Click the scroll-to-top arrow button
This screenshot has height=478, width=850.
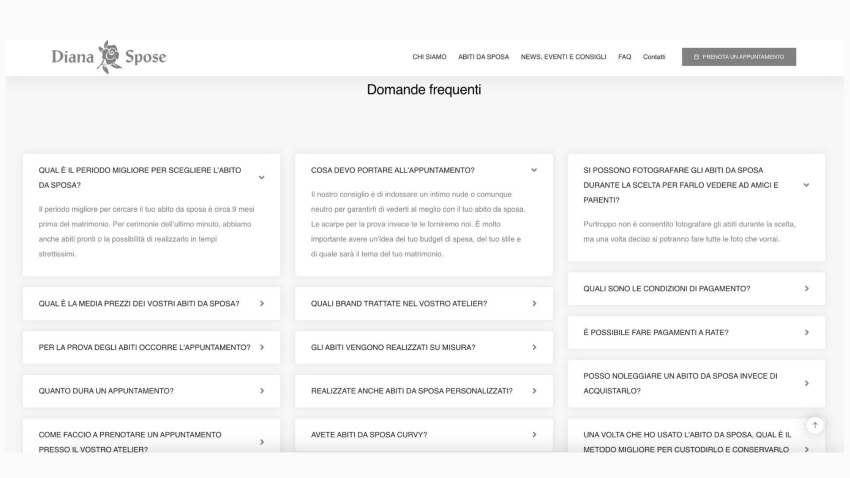(x=815, y=425)
